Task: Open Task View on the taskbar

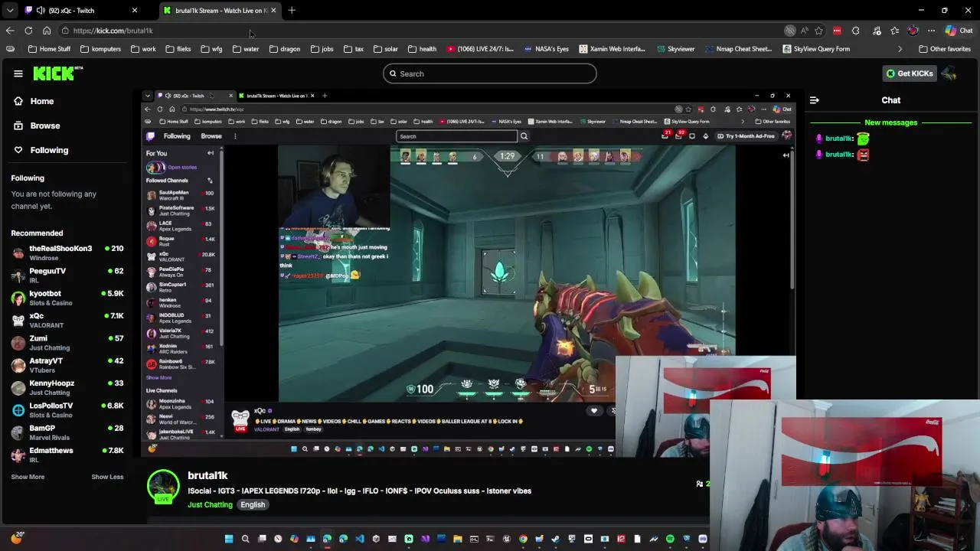Action: tap(262, 539)
